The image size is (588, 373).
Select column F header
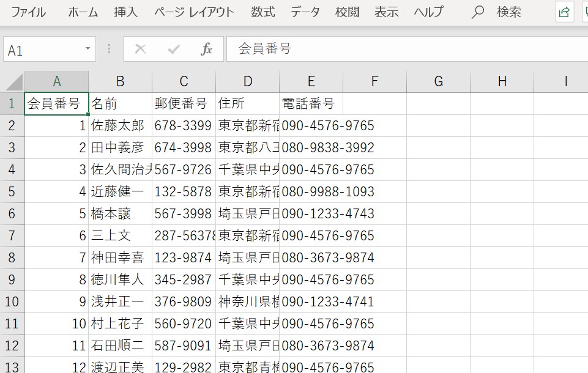tap(374, 81)
